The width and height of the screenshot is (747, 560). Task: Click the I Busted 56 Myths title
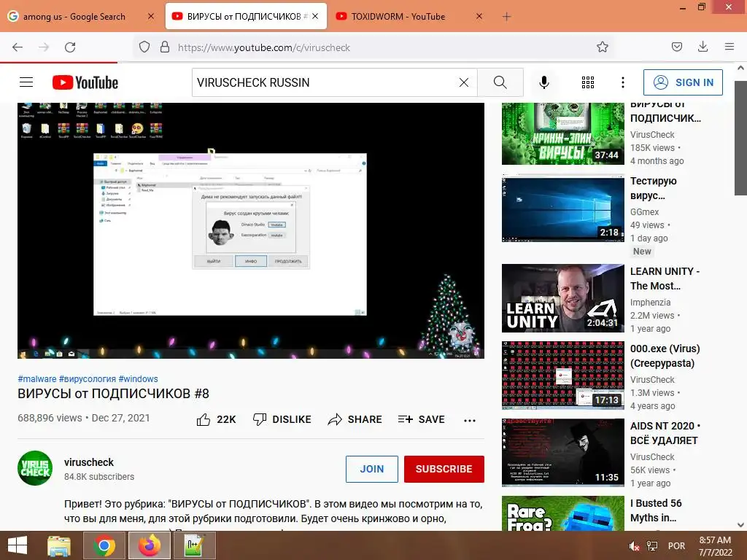coord(656,510)
